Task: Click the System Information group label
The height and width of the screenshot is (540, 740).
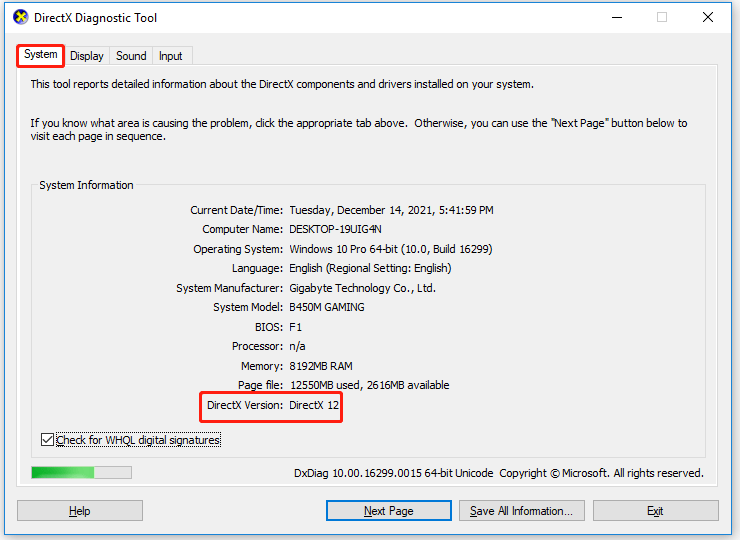Action: [x=86, y=185]
